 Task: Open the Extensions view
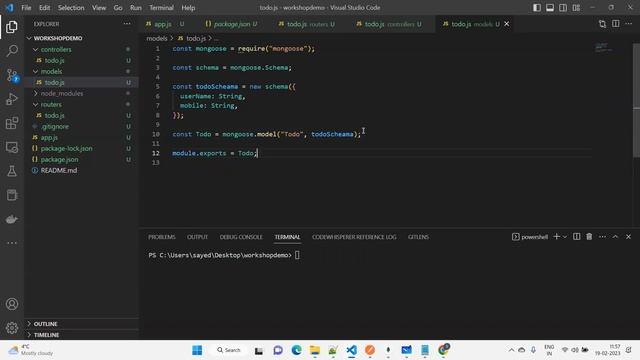(x=12, y=123)
